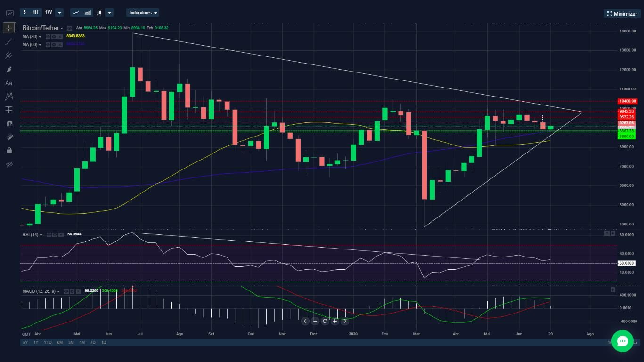Lock all drawing tools with padlock

pos(8,150)
